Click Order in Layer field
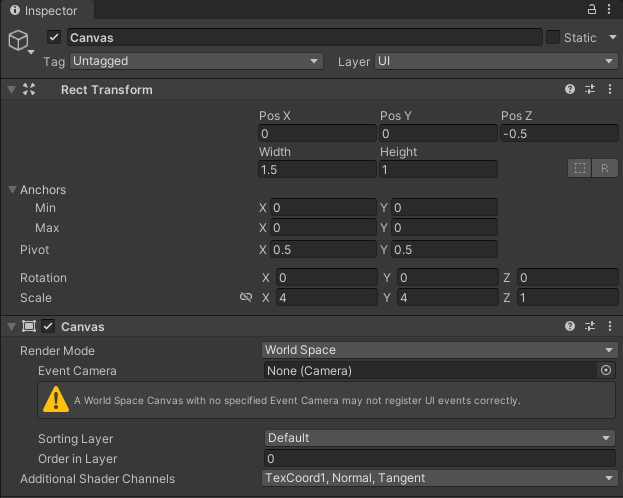The width and height of the screenshot is (623, 498). click(x=440, y=458)
